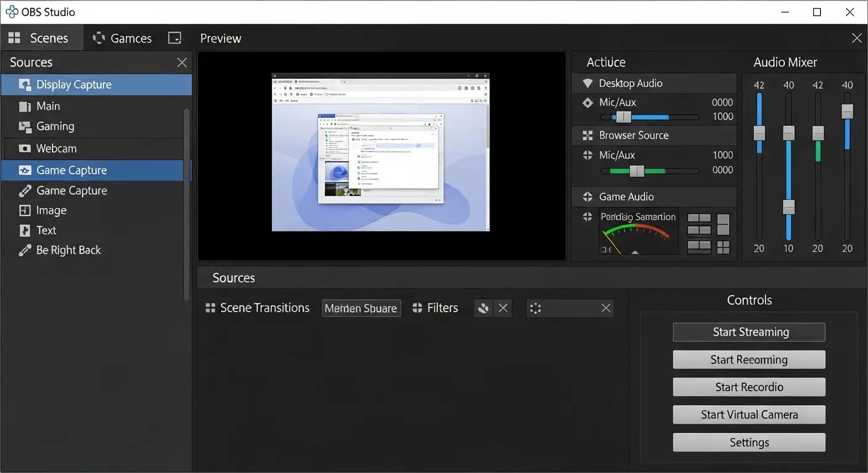Click the Start Reeoming button

(749, 360)
